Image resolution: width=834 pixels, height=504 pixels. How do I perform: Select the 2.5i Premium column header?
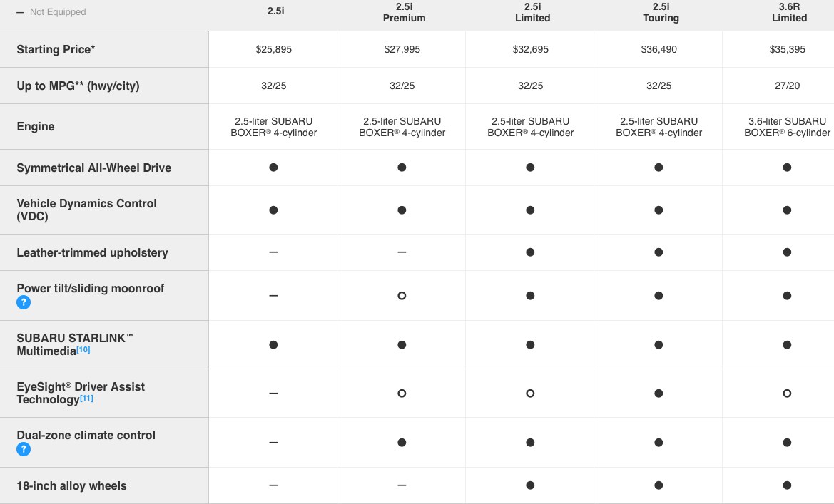404,12
